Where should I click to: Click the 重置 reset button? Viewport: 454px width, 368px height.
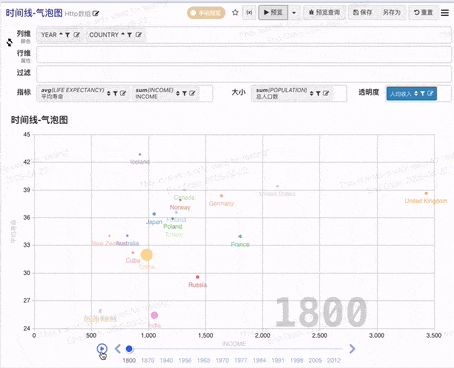(x=423, y=13)
